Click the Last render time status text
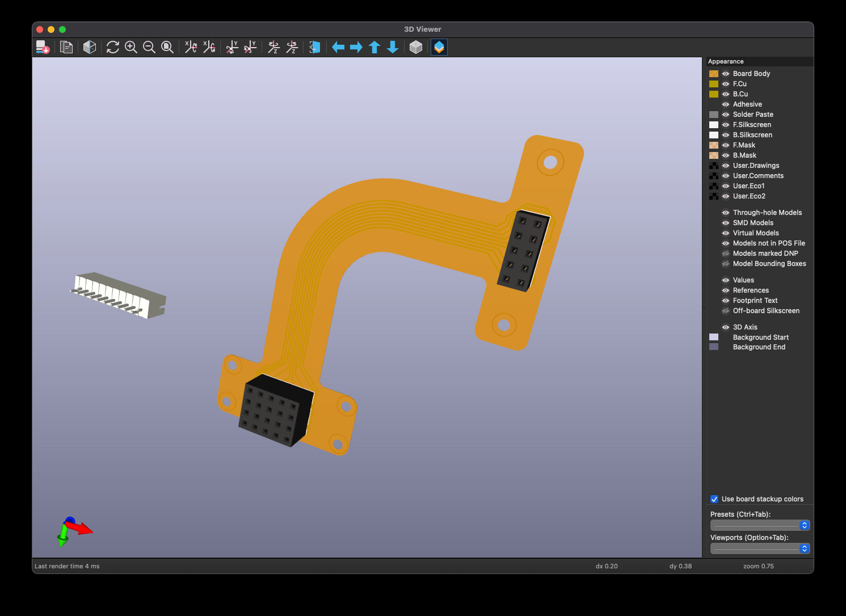 point(67,566)
